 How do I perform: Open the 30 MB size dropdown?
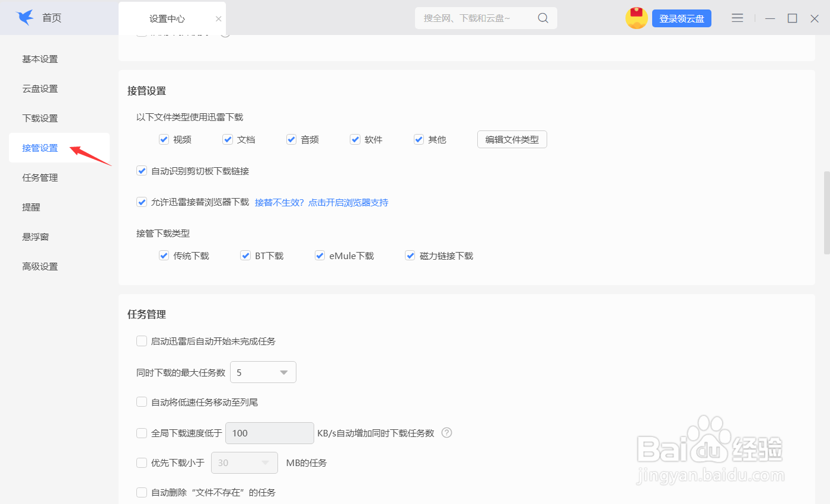245,462
